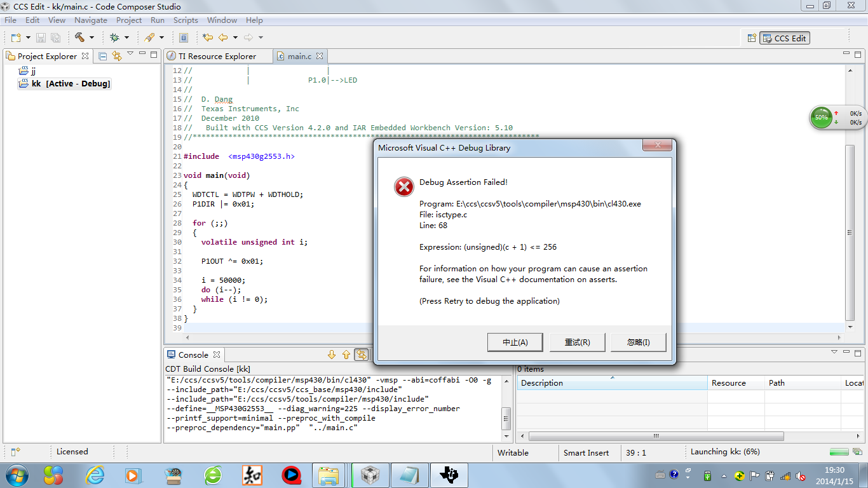Click the Open Perspective icon
The height and width of the screenshot is (488, 868).
coord(752,38)
